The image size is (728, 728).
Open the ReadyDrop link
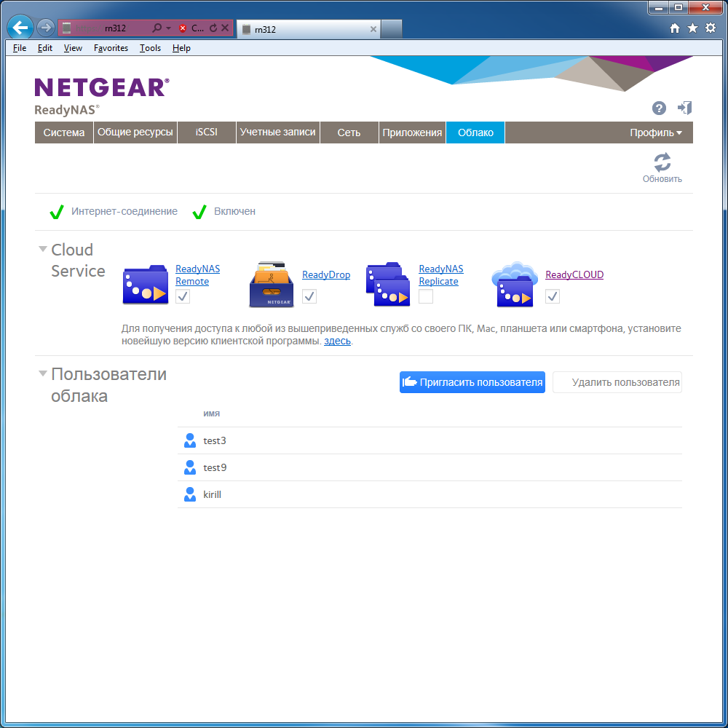pyautogui.click(x=326, y=275)
